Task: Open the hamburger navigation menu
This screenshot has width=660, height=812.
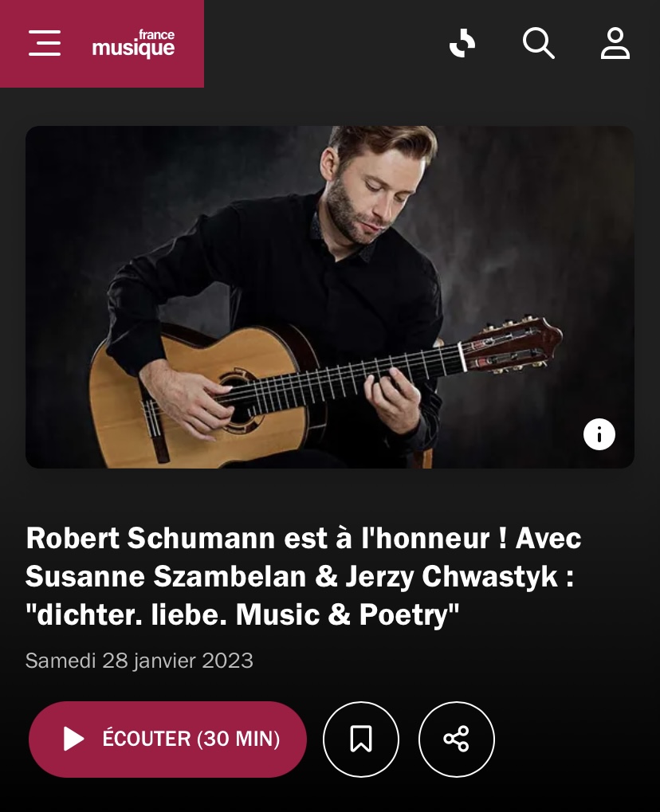Action: 45,43
